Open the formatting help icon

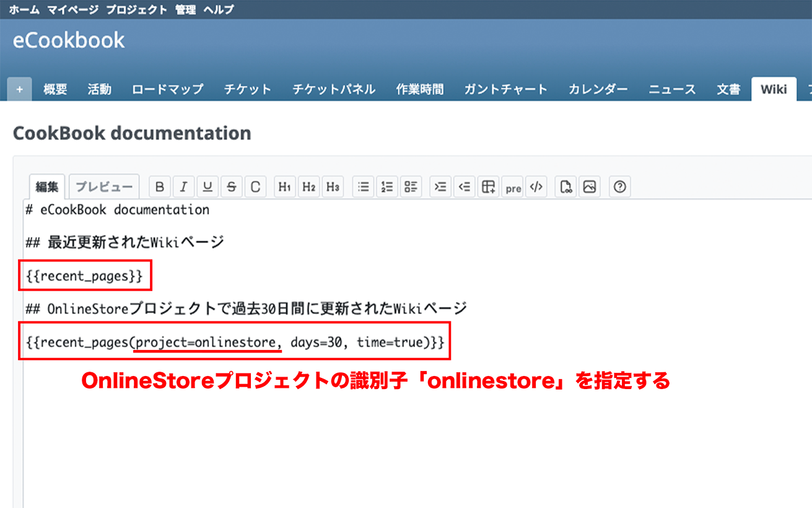point(620,186)
